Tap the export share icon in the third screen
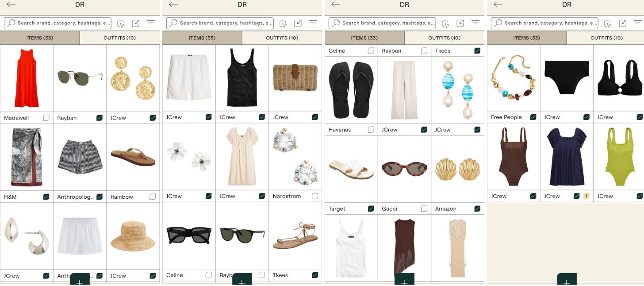 (x=460, y=23)
